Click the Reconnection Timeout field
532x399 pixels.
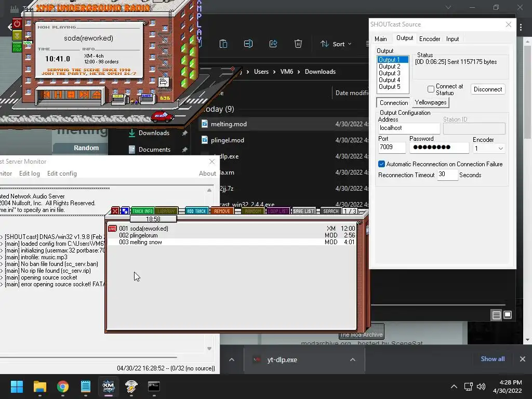[x=447, y=175]
